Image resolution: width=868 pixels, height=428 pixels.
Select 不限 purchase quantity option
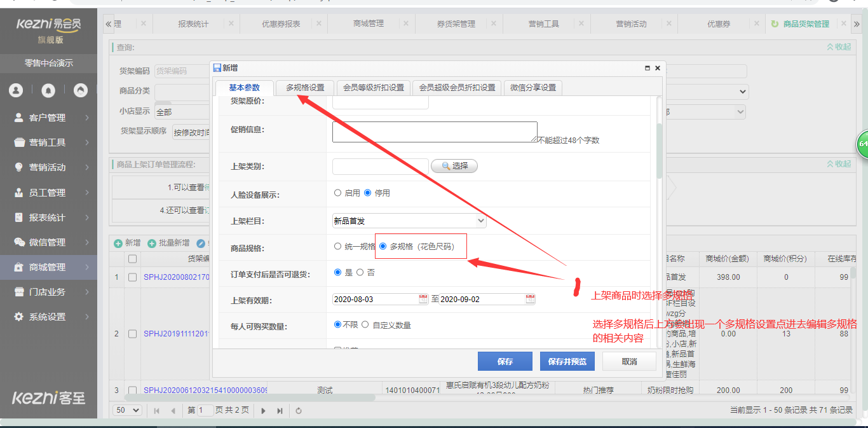(x=337, y=324)
